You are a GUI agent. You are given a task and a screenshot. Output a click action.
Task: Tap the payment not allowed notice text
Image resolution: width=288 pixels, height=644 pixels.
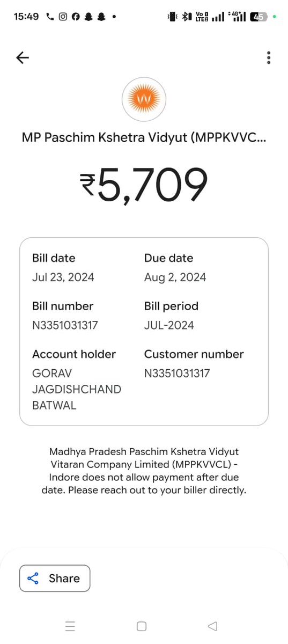click(144, 471)
